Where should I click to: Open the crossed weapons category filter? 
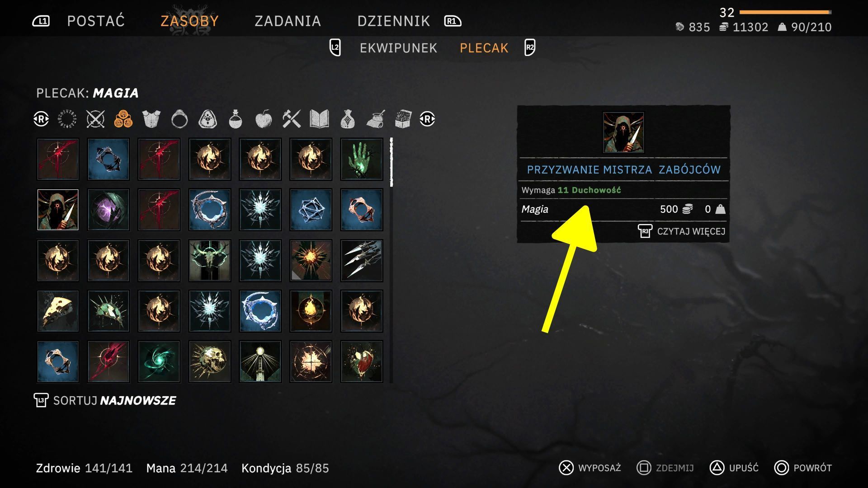pyautogui.click(x=95, y=119)
